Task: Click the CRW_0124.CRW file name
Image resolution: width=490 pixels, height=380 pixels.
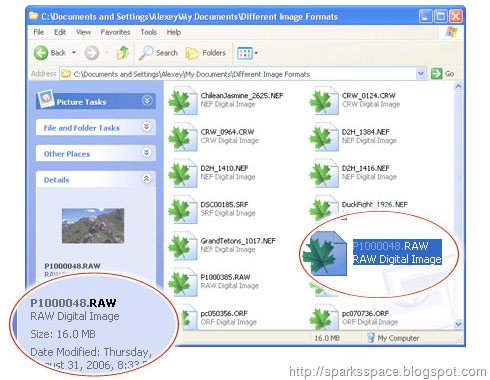Action: 369,96
